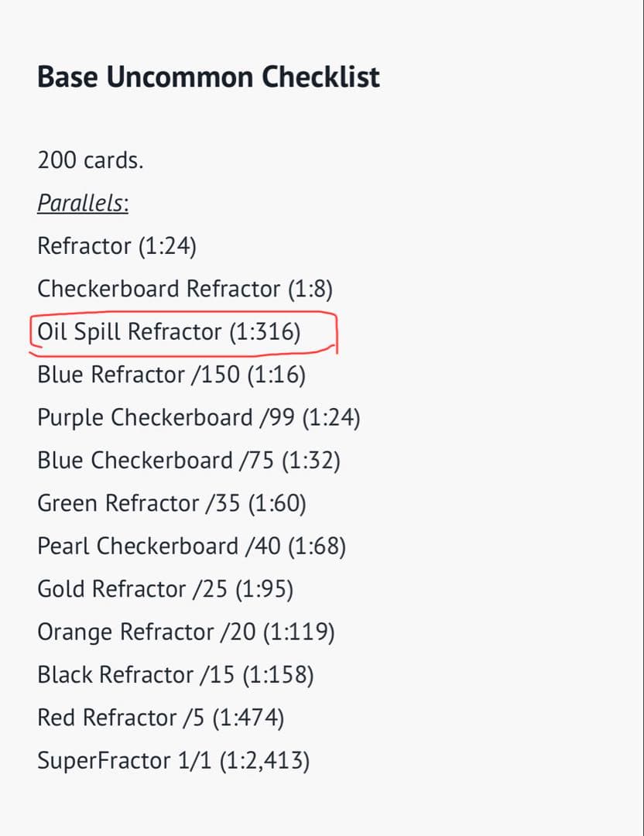Click the Green Refractor /35 entry
Viewport: 644px width, 836px height.
tap(172, 503)
